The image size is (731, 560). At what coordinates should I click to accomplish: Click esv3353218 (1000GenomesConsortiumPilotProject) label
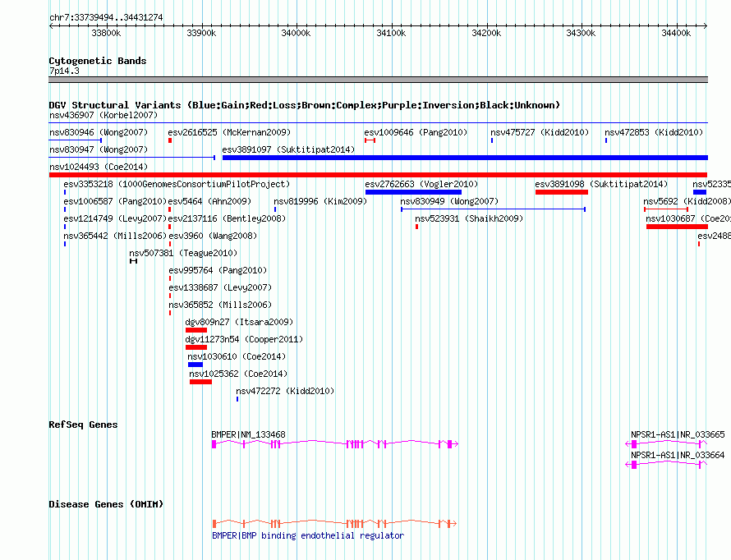pos(177,184)
